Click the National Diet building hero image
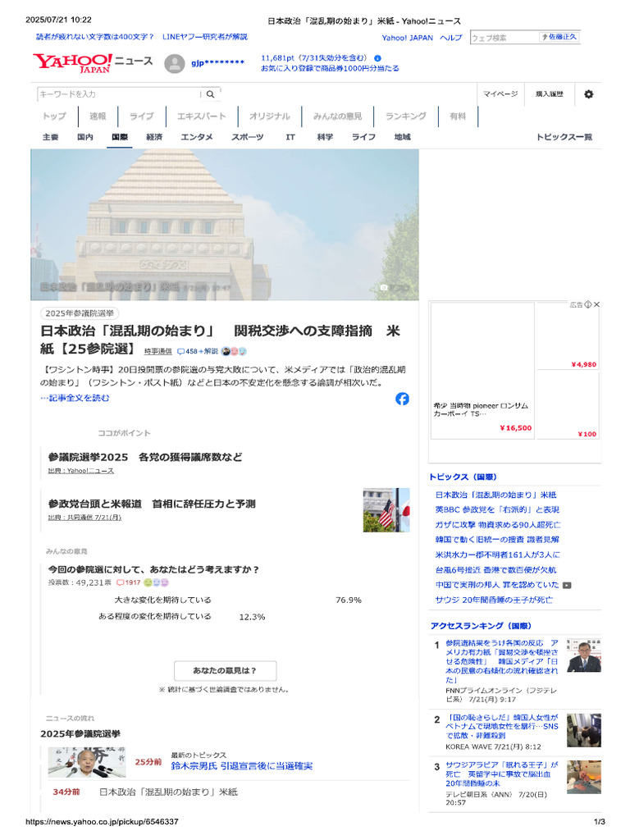The width and height of the screenshot is (630, 840). click(225, 225)
